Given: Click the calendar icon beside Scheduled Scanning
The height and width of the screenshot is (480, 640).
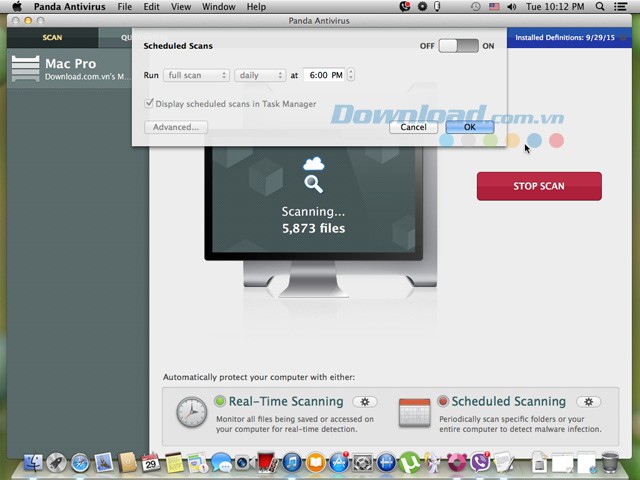Looking at the screenshot, I should pyautogui.click(x=414, y=413).
